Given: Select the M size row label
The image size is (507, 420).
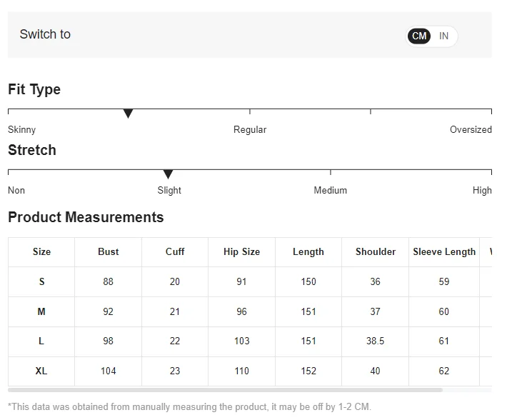Looking at the screenshot, I should (x=41, y=312).
